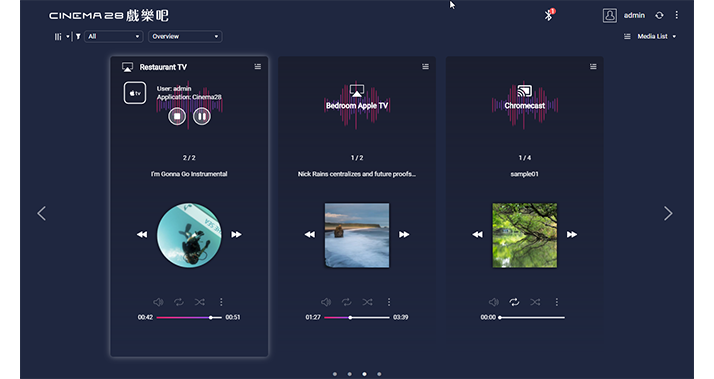Go to the fourth page dot
This screenshot has height=379, width=714.
[379, 374]
